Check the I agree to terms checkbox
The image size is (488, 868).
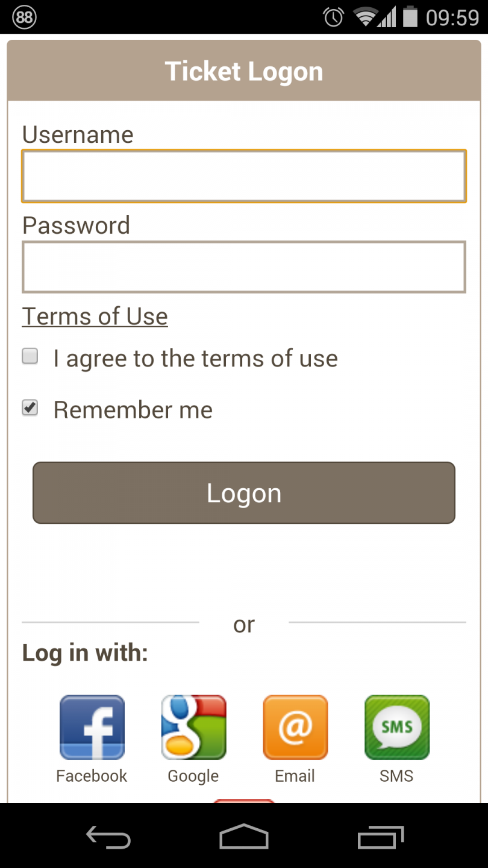coord(30,356)
